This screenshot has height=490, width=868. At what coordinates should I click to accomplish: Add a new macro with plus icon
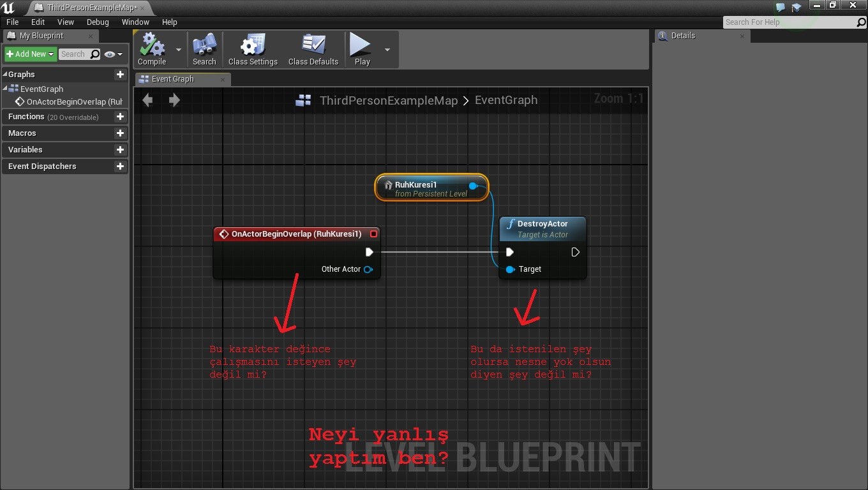120,133
